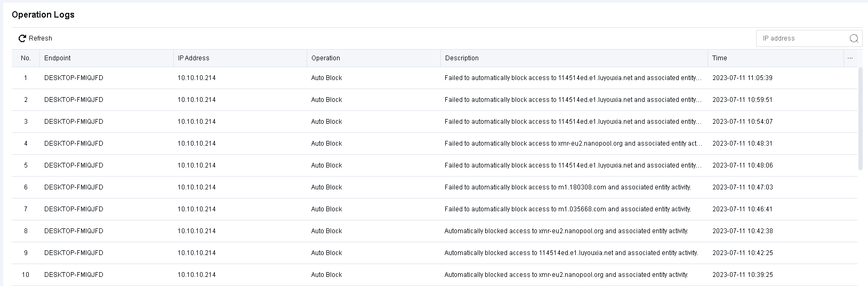Select the description in log row 1
The height and width of the screenshot is (286, 868).
573,78
